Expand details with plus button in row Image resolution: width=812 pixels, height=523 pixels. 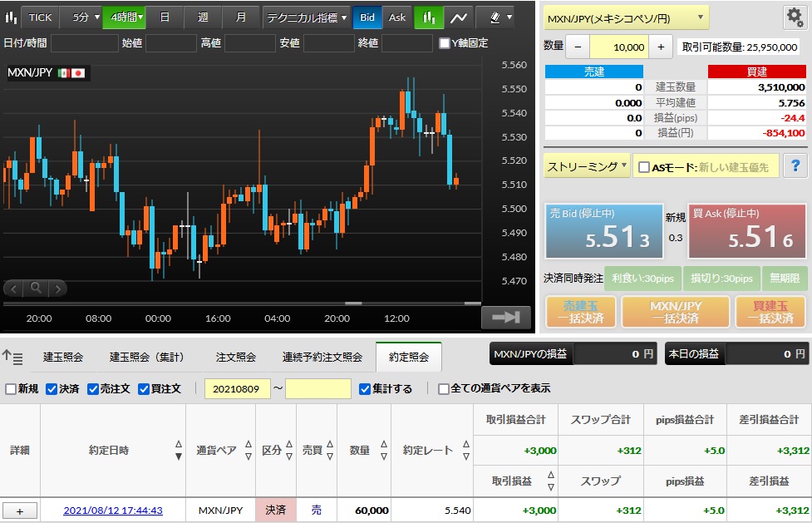tap(20, 511)
